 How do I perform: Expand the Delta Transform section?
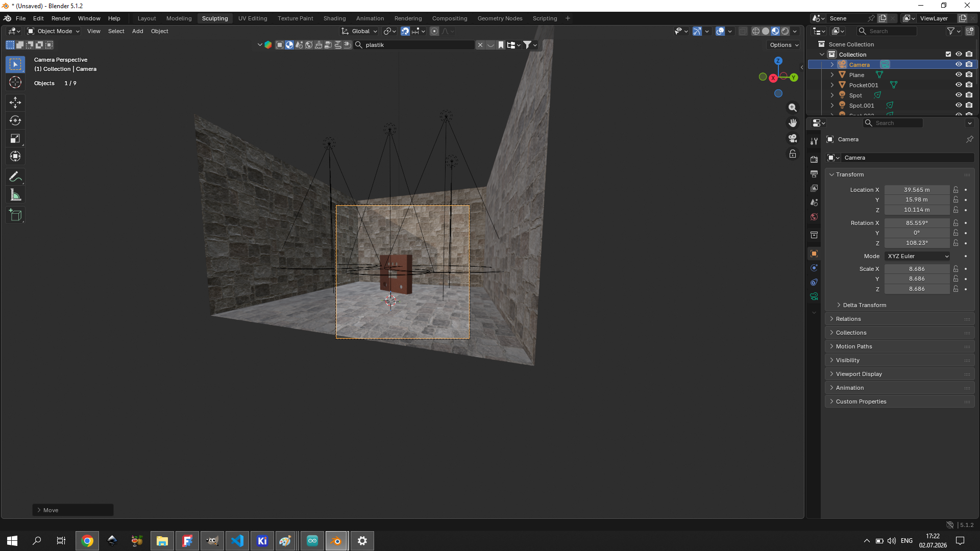[864, 305]
